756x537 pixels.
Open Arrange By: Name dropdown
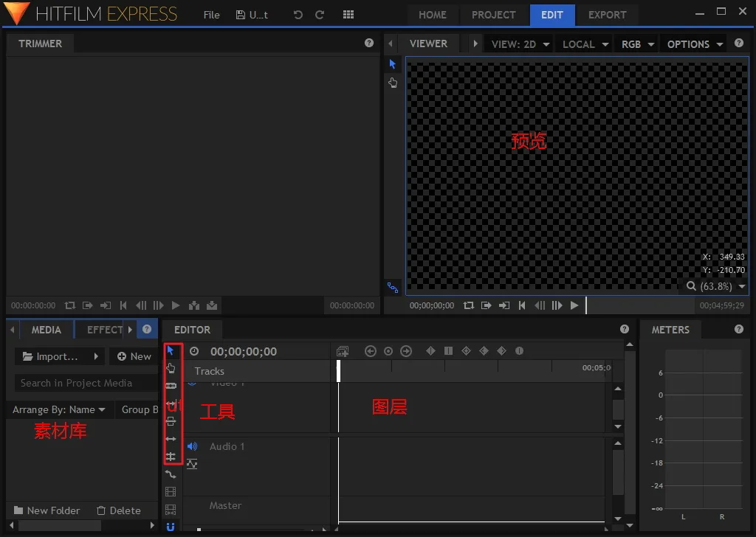(x=59, y=409)
